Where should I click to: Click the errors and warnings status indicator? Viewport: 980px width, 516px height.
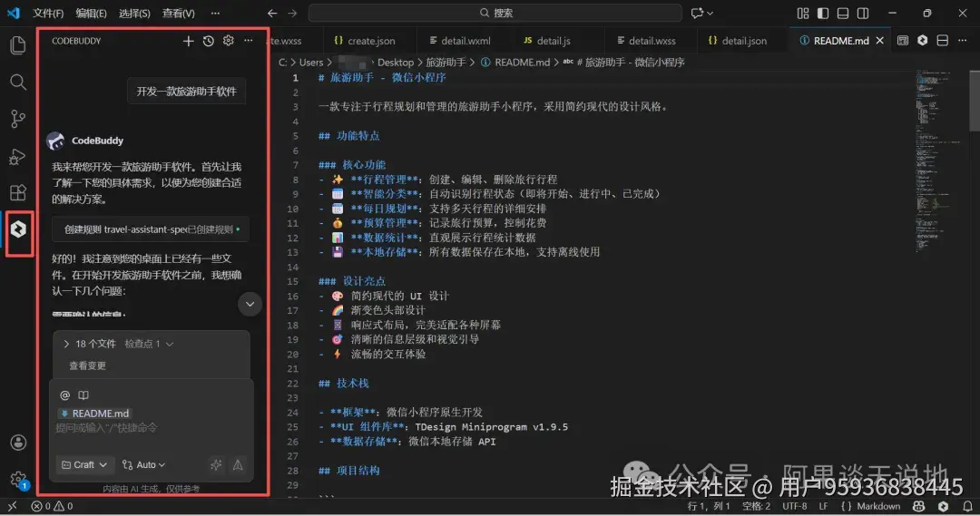(x=52, y=507)
